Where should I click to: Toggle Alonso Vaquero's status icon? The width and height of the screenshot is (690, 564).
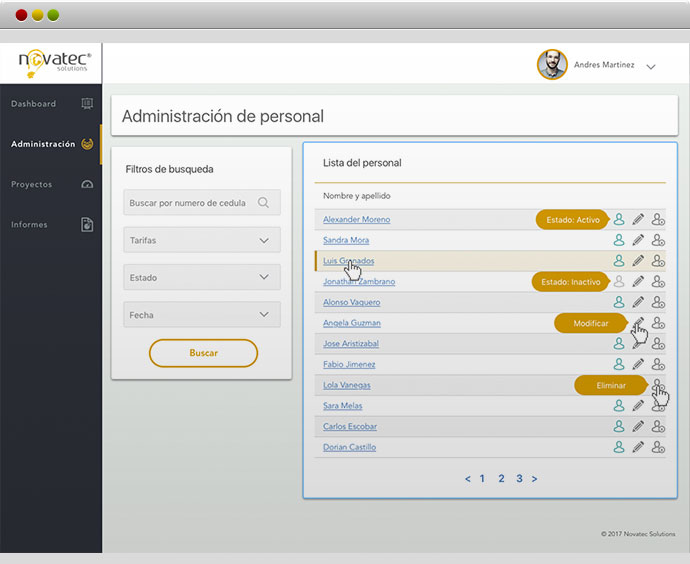pyautogui.click(x=619, y=302)
